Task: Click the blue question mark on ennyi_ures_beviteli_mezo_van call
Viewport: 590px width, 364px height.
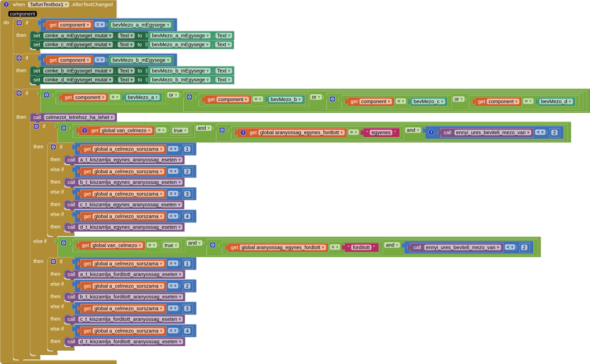Action: 430,132
